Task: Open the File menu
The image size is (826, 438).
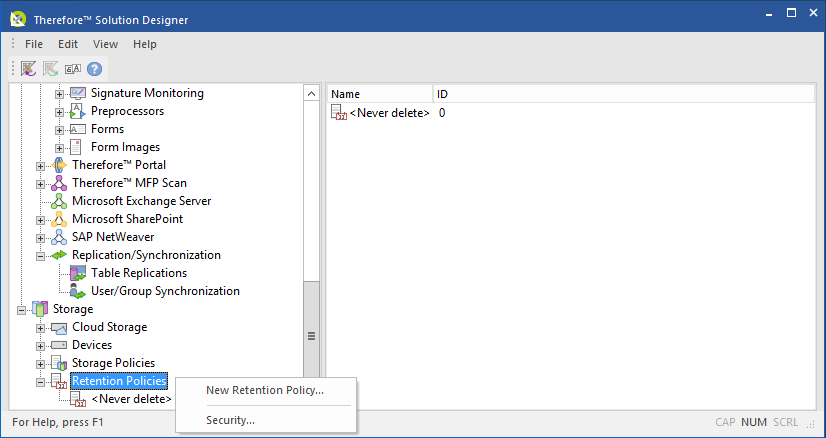Action: tap(34, 44)
